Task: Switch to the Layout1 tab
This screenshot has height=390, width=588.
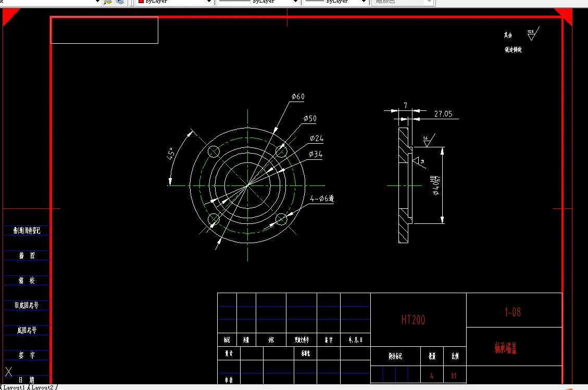Action: point(14,387)
